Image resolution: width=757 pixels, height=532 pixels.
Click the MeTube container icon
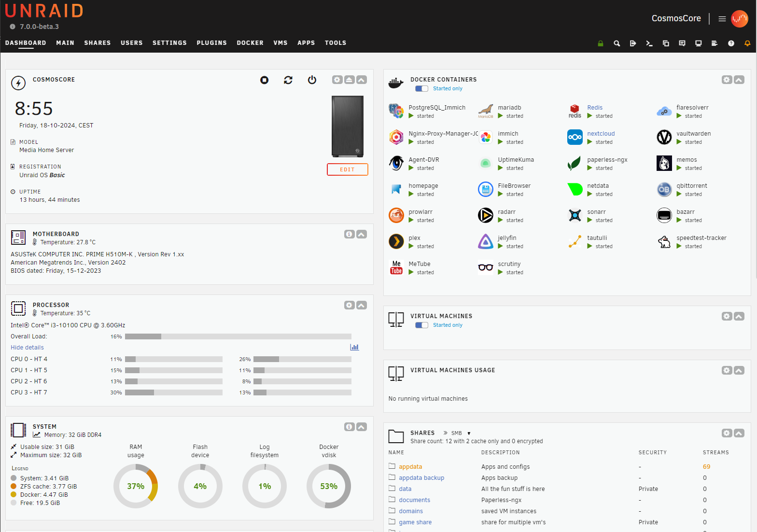tap(396, 267)
